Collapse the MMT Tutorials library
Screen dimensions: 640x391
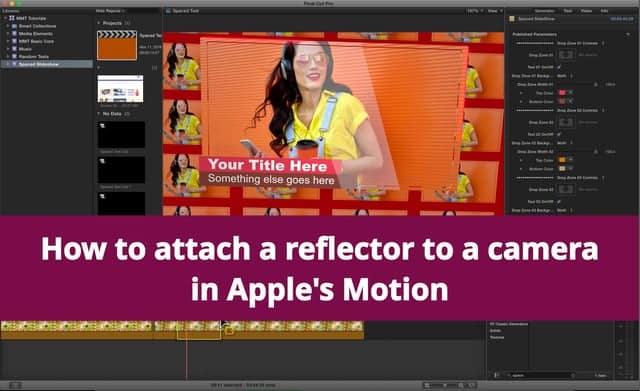pos(5,18)
